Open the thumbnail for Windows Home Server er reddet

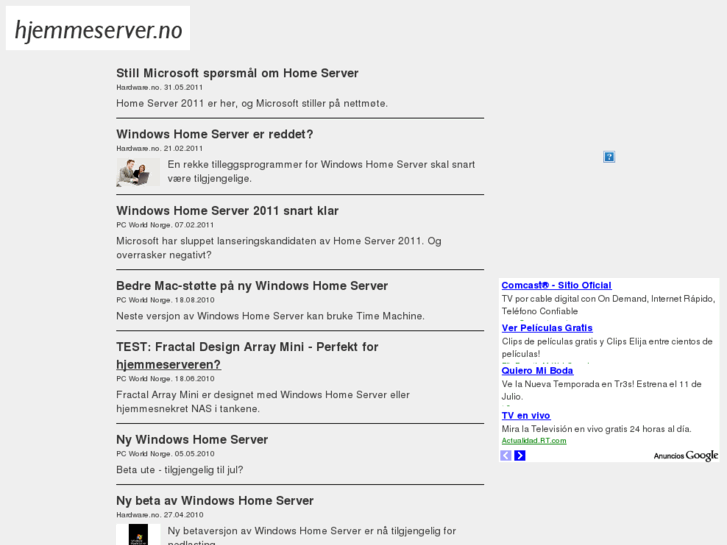coord(138,172)
